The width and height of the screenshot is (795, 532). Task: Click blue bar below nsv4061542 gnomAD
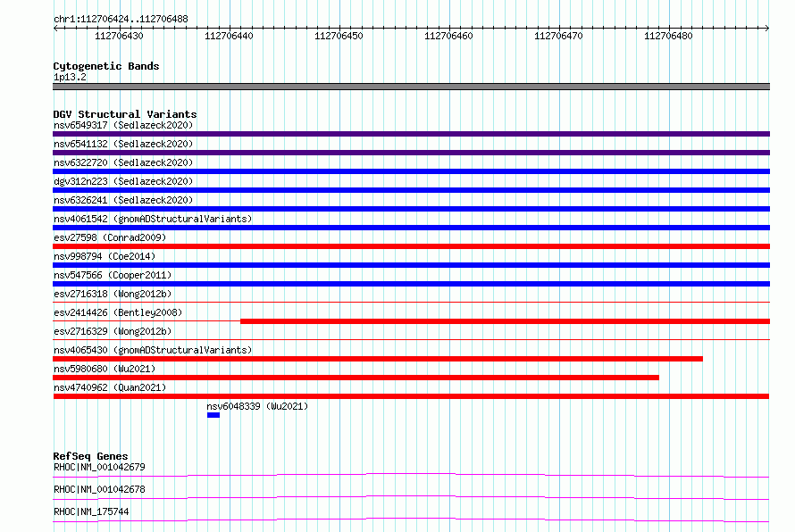[x=411, y=228]
